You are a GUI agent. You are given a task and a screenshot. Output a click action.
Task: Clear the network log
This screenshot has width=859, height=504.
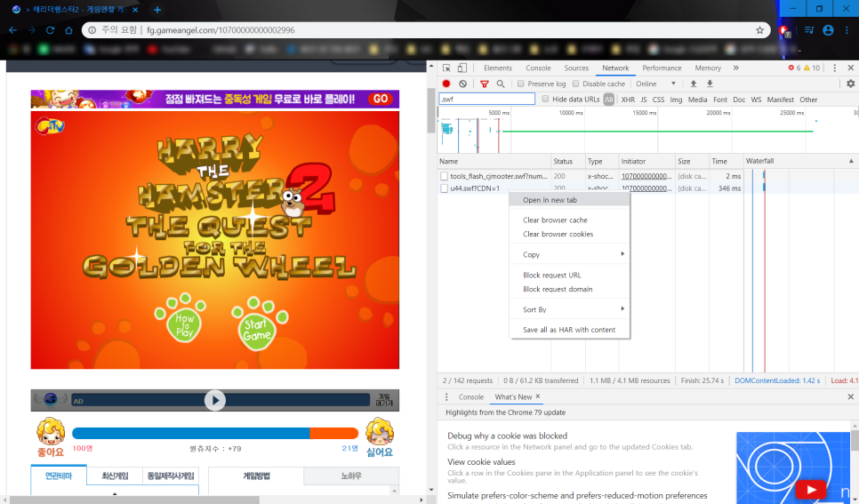click(463, 84)
